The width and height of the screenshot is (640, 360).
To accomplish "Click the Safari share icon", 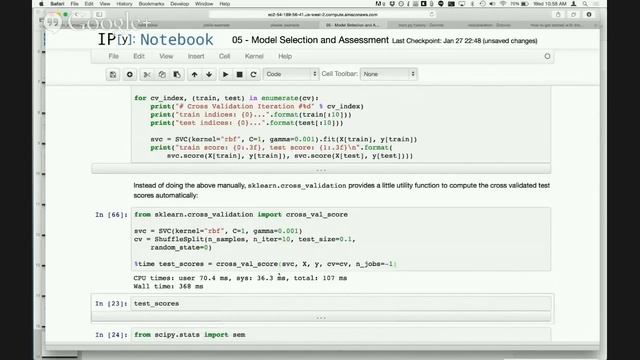I will (x=558, y=15).
